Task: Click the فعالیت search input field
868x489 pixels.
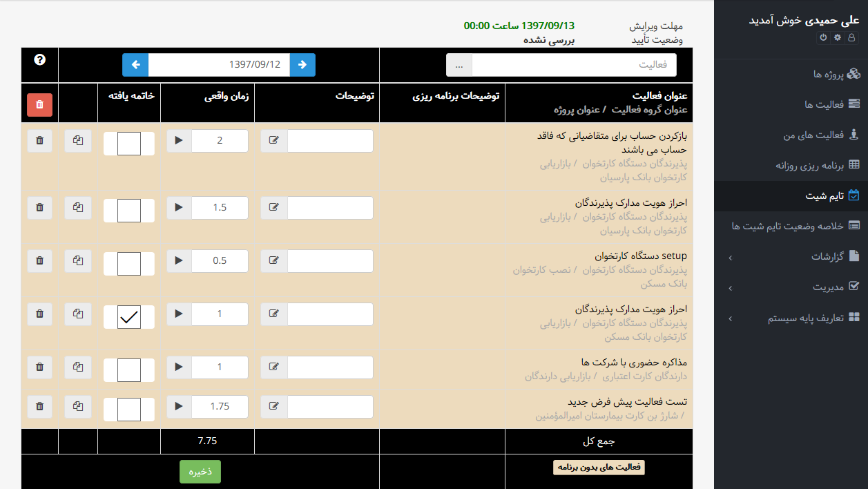Action: [x=573, y=64]
